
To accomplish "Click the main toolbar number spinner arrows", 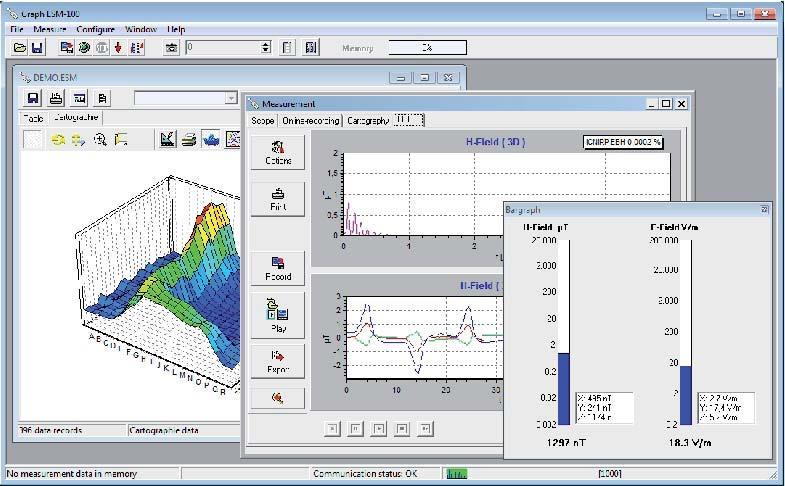I will (x=266, y=48).
